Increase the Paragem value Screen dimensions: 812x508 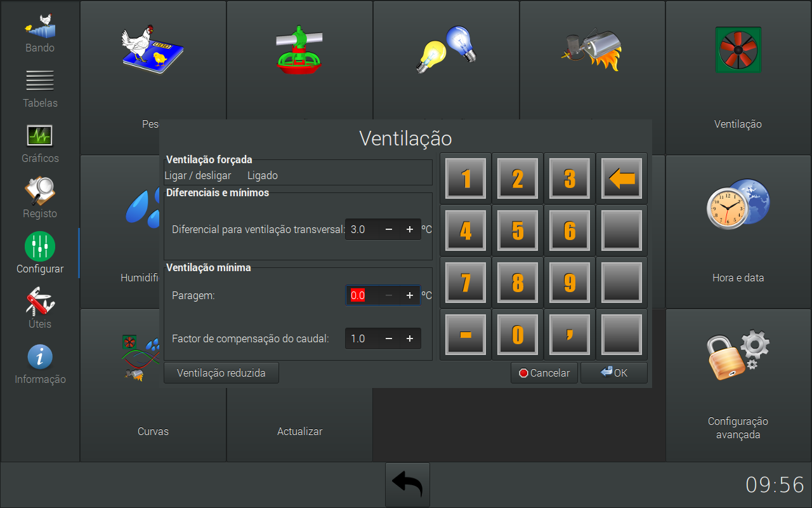point(410,295)
